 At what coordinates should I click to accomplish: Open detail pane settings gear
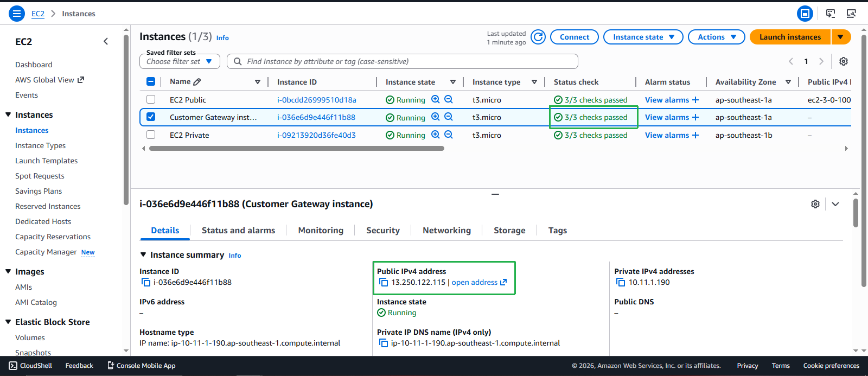(x=815, y=204)
